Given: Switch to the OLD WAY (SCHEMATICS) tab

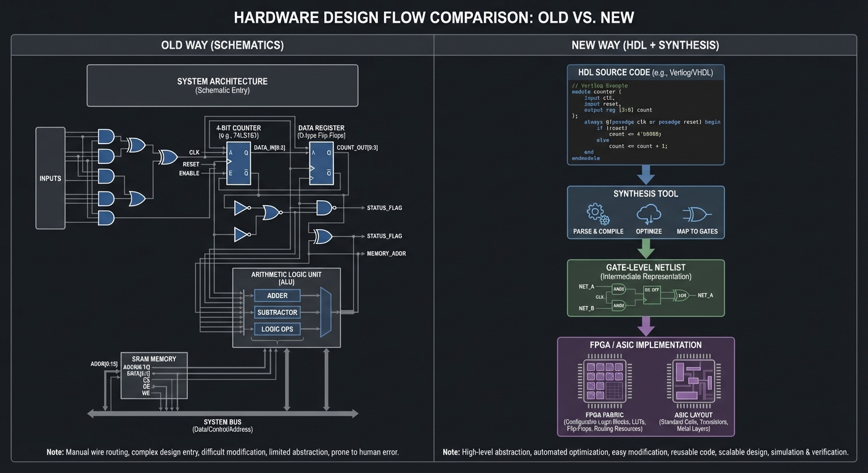Looking at the screenshot, I should pos(222,44).
